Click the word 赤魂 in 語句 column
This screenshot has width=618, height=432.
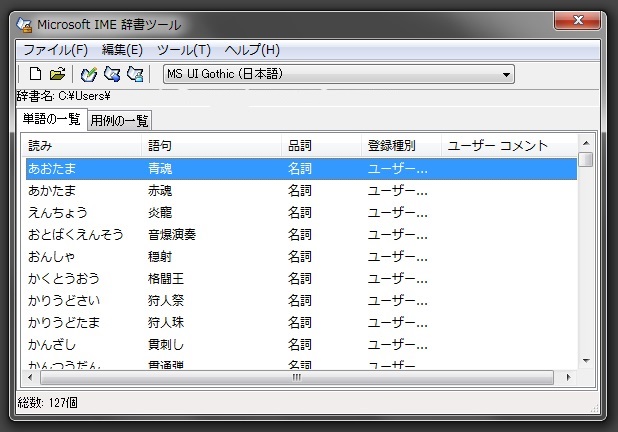click(x=160, y=191)
